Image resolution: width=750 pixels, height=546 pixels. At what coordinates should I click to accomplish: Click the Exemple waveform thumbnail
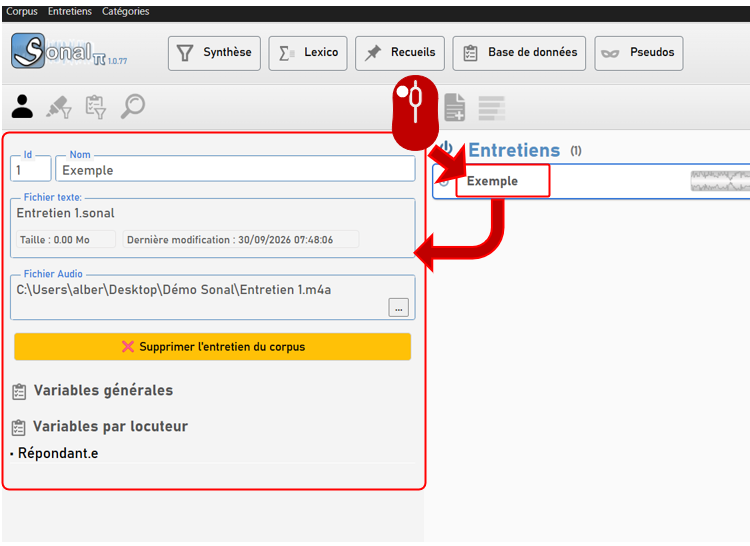pos(720,181)
